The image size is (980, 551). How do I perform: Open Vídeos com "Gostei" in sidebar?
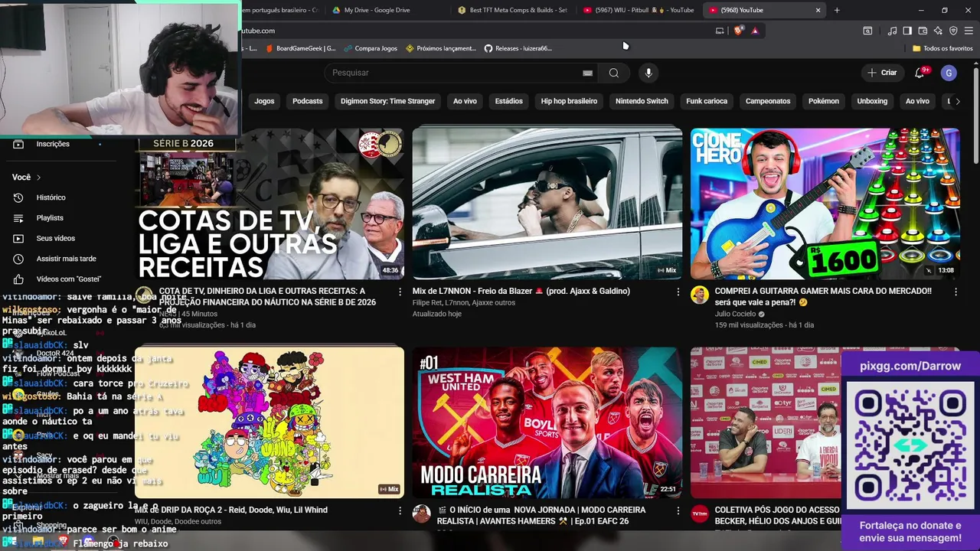point(68,279)
